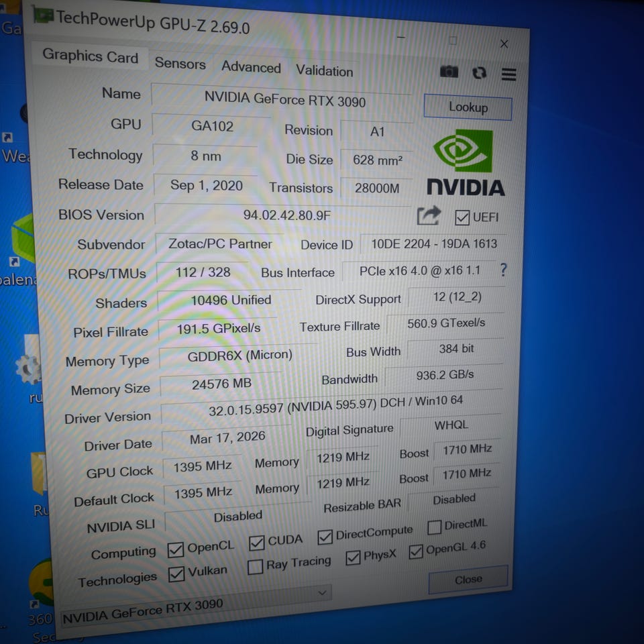
Task: Toggle the CUDA checkbox
Action: (x=257, y=543)
